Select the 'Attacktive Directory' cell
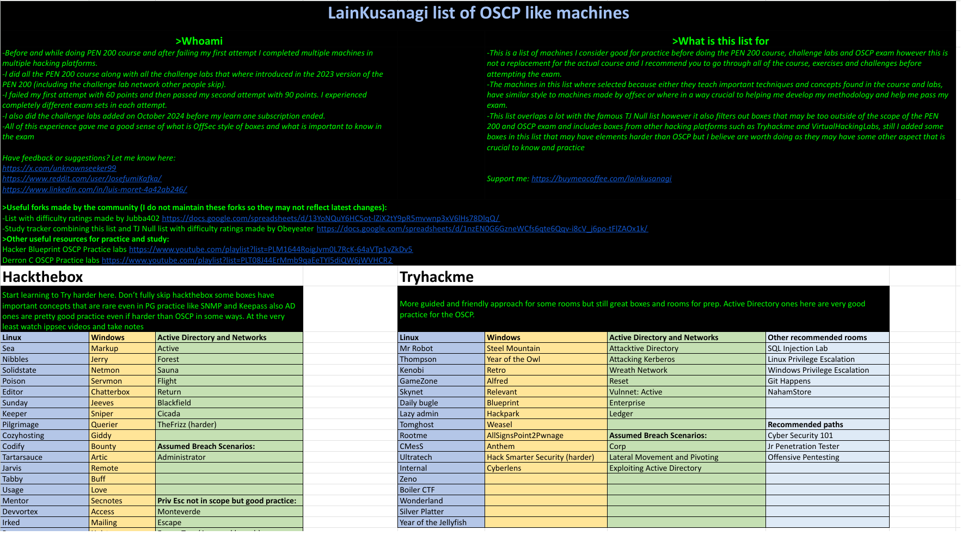 point(687,348)
